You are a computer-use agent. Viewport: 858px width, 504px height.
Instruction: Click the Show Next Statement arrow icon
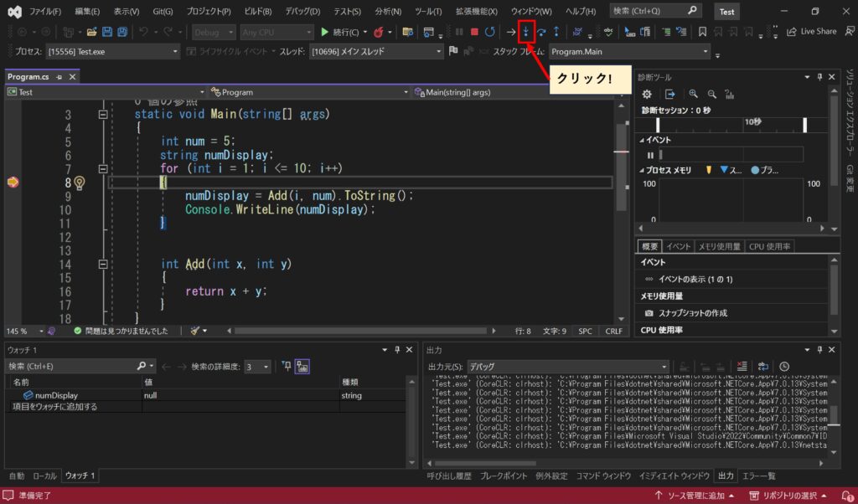(510, 32)
